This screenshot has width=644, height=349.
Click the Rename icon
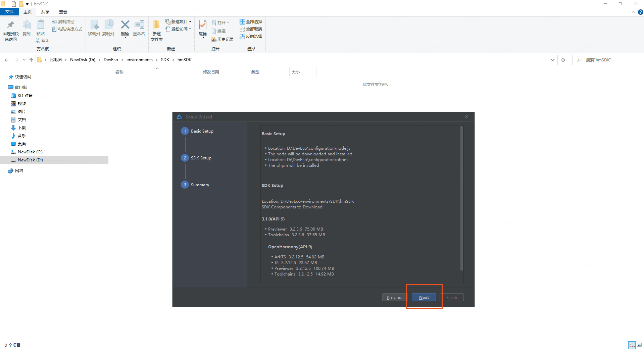[139, 26]
